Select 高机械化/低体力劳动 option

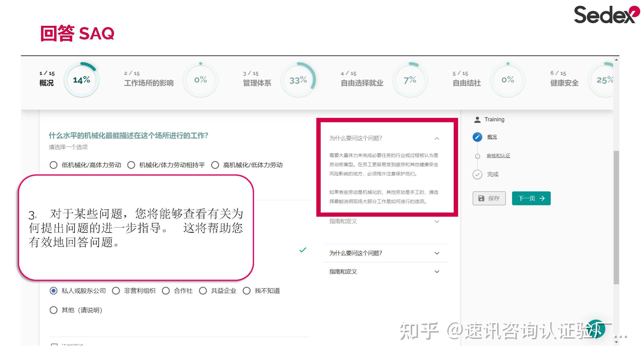tap(215, 165)
